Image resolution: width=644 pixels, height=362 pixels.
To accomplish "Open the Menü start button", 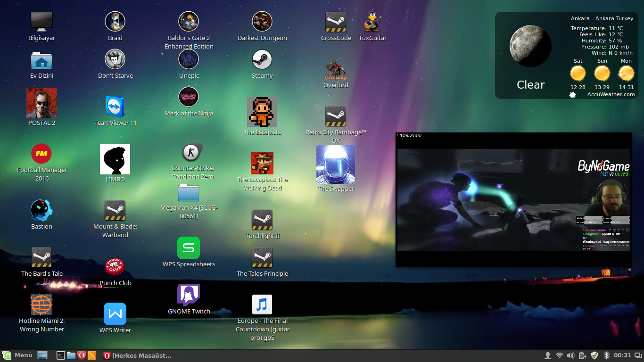I will [x=17, y=355].
